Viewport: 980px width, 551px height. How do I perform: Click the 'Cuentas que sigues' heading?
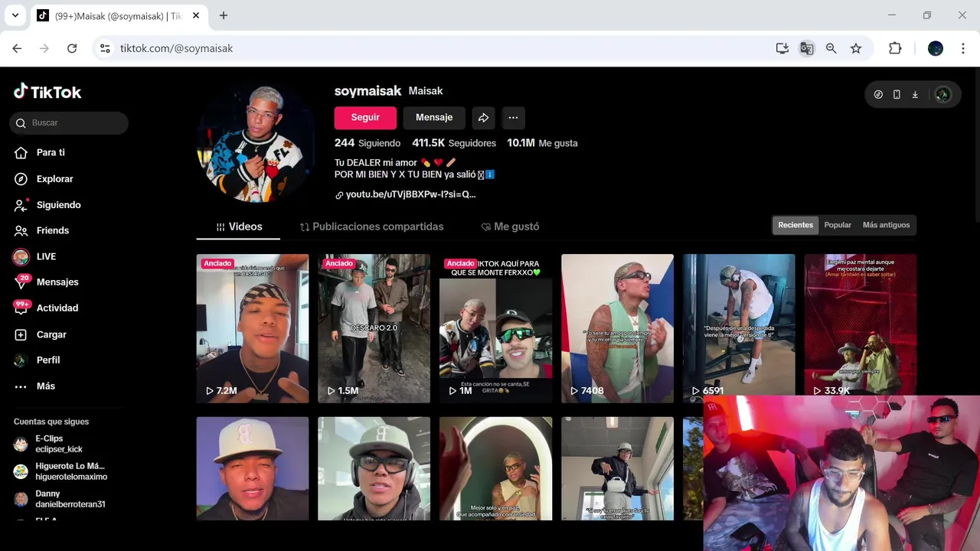[x=51, y=422]
